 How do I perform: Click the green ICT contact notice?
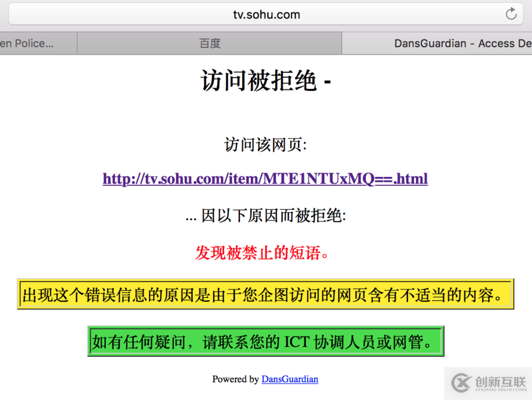tap(266, 341)
